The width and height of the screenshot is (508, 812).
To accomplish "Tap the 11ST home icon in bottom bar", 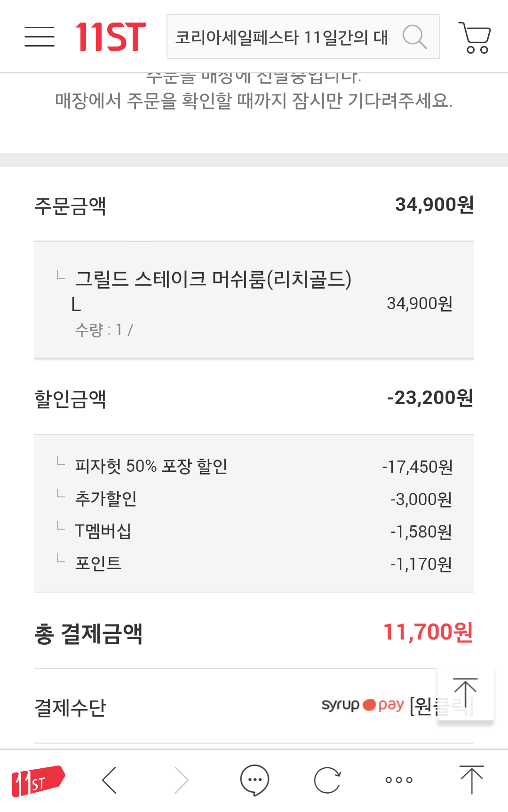I will (x=38, y=781).
